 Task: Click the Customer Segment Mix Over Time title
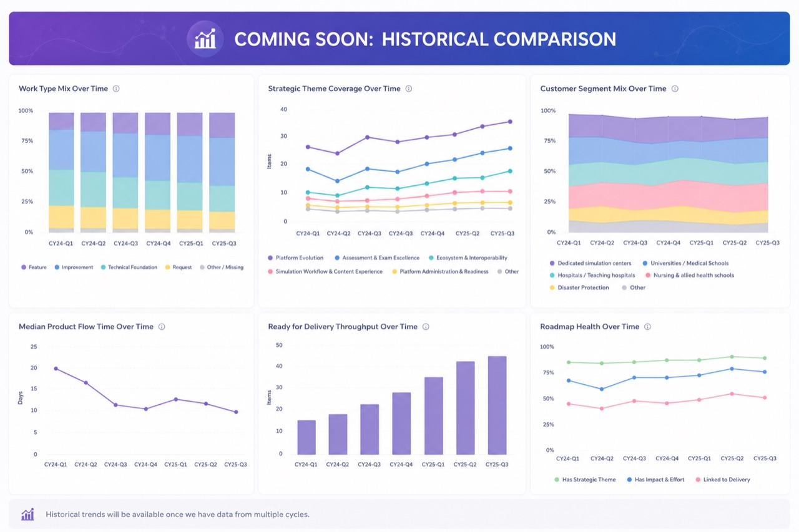603,89
